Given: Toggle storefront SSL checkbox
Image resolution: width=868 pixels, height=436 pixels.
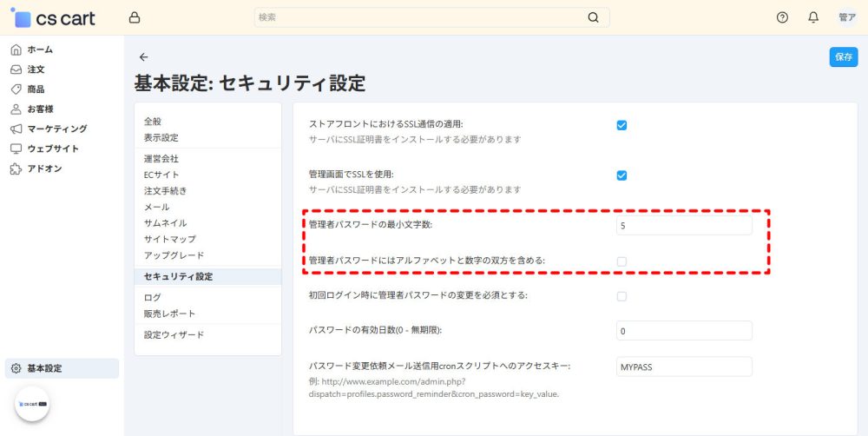Looking at the screenshot, I should [x=621, y=125].
